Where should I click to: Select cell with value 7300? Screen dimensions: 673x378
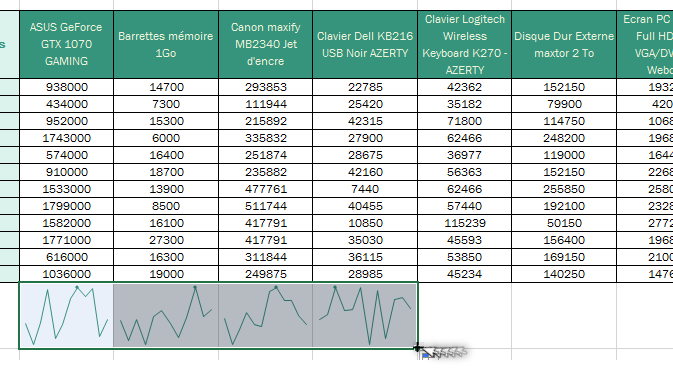point(166,104)
